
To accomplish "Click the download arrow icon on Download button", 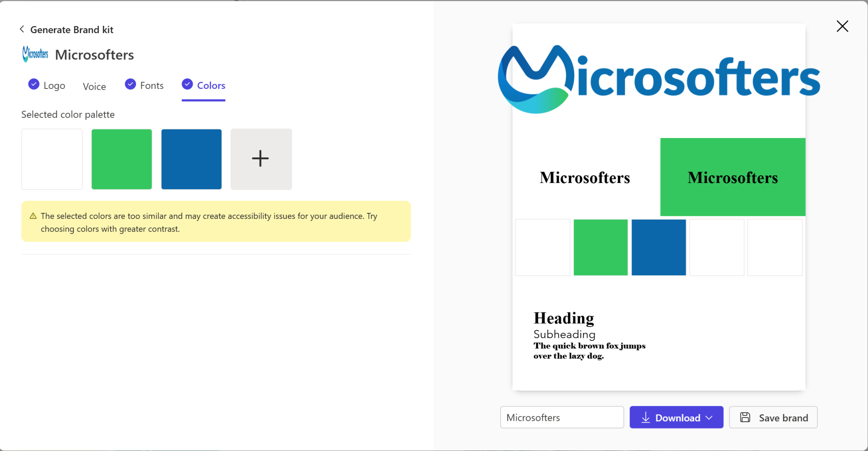I will 645,417.
